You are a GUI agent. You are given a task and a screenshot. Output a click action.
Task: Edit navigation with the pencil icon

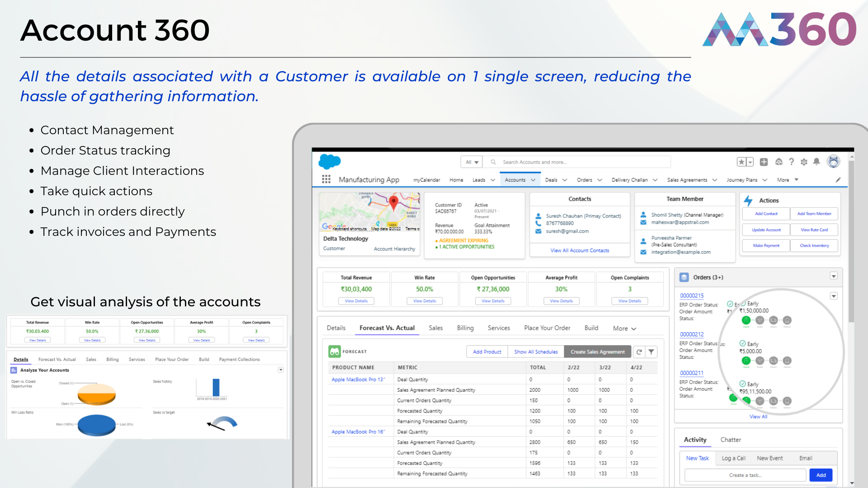pyautogui.click(x=838, y=180)
